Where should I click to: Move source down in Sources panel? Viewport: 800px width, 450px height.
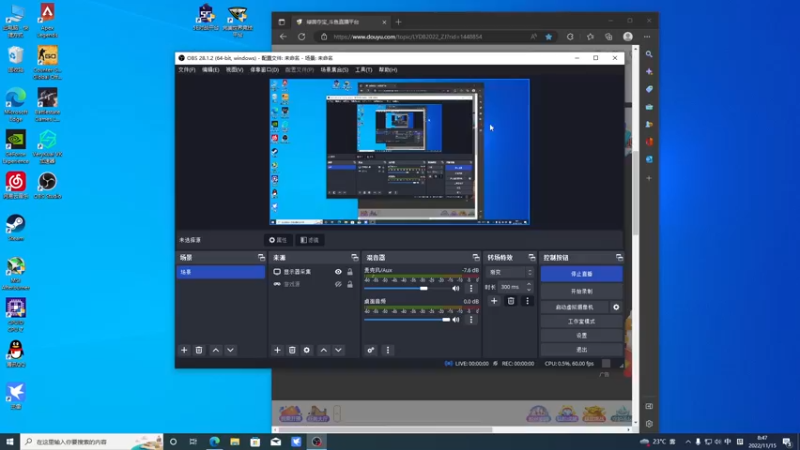click(338, 350)
